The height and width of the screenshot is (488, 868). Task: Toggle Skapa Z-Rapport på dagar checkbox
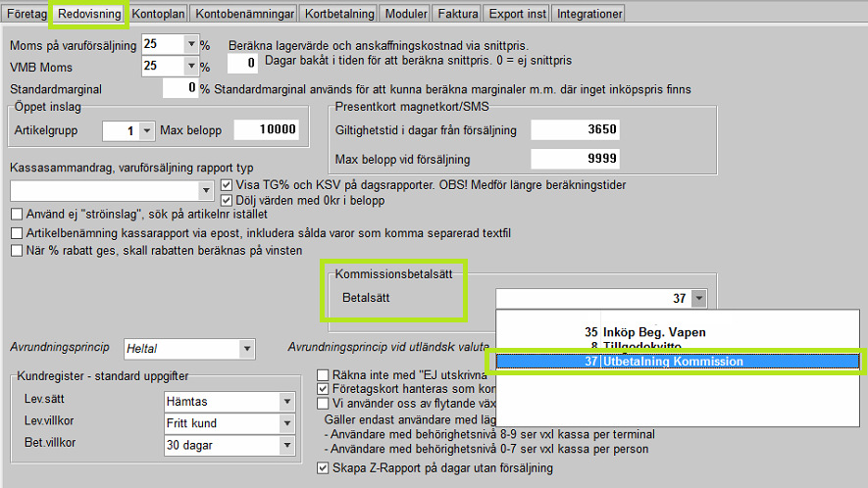(324, 467)
